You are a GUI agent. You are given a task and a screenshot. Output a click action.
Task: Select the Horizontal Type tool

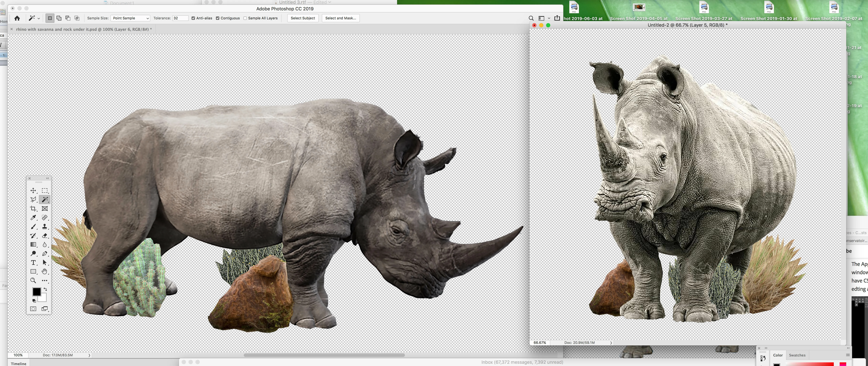pyautogui.click(x=33, y=263)
